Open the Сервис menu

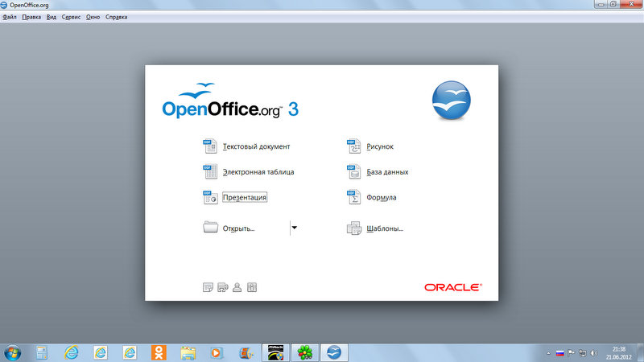coord(71,17)
